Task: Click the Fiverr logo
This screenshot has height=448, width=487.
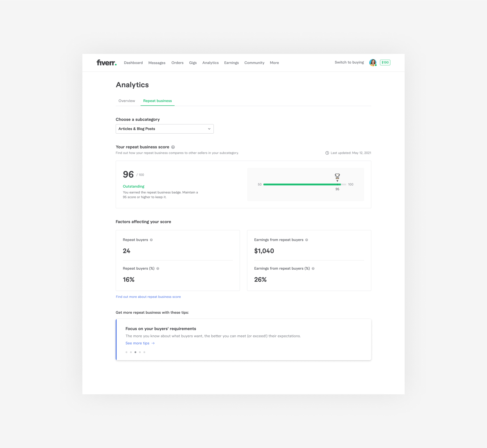Action: [x=106, y=63]
